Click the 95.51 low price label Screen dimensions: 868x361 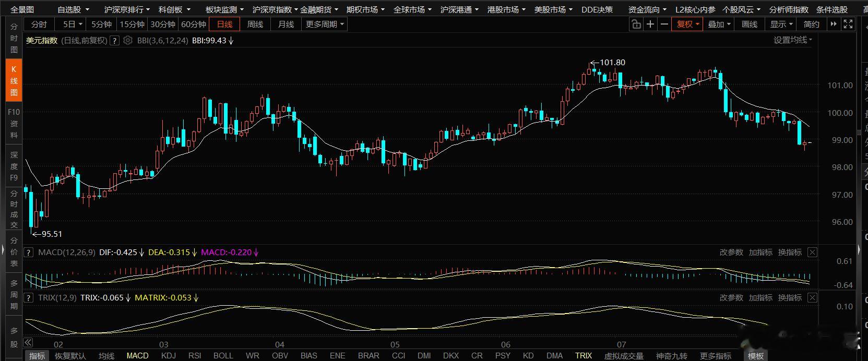pos(52,234)
